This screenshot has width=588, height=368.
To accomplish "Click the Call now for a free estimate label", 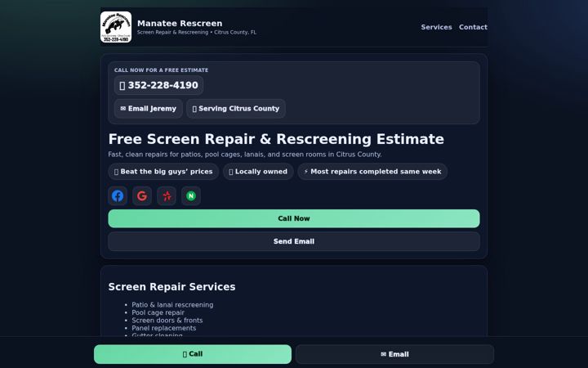I will coord(161,70).
